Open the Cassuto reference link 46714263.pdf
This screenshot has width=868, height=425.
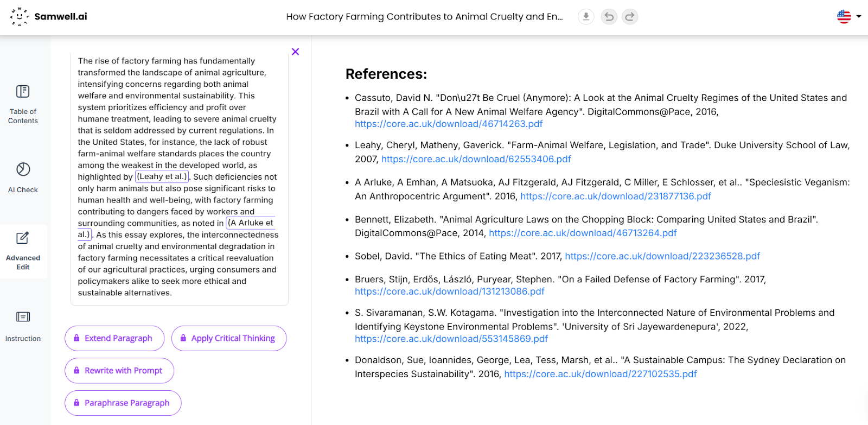pos(449,124)
